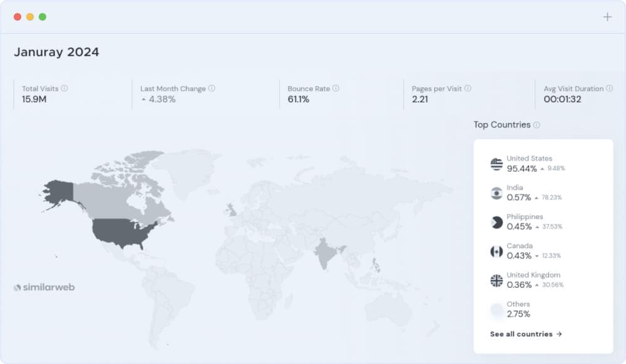Image resolution: width=626 pixels, height=364 pixels.
Task: Select the Januray 2024 heading
Action: (57, 52)
